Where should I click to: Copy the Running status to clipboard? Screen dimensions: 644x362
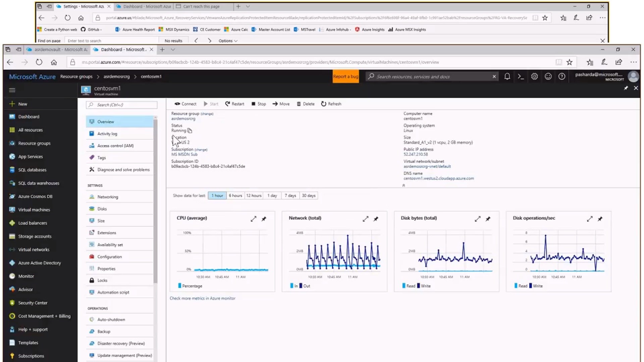[x=190, y=131]
